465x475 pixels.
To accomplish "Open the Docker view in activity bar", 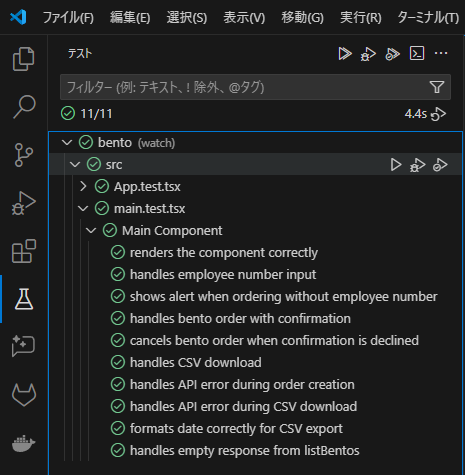I will click(x=23, y=443).
